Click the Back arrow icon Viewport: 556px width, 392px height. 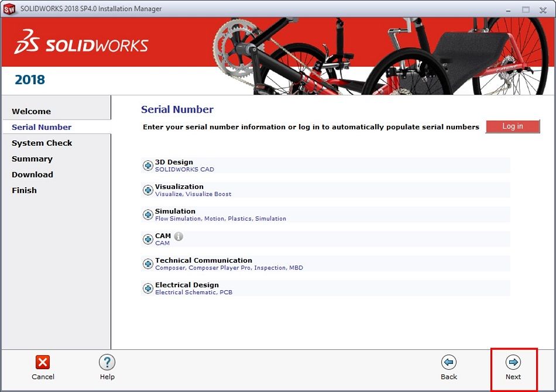tap(449, 362)
